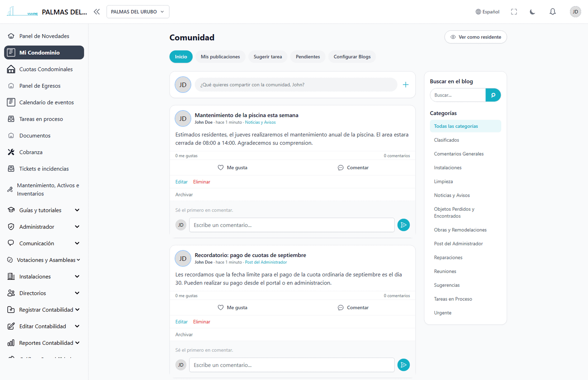The height and width of the screenshot is (380, 588).
Task: Click the Buscar blog search field
Action: pos(458,95)
